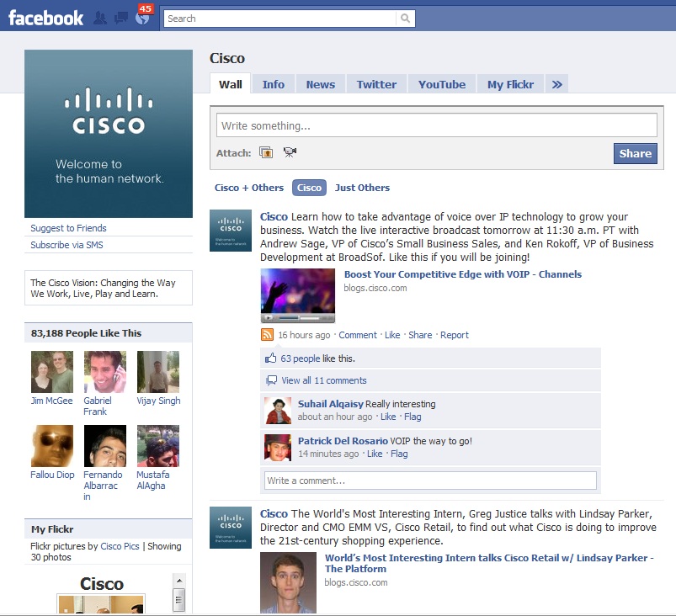Play the VOIP video thumbnail
676x616 pixels.
[297, 295]
